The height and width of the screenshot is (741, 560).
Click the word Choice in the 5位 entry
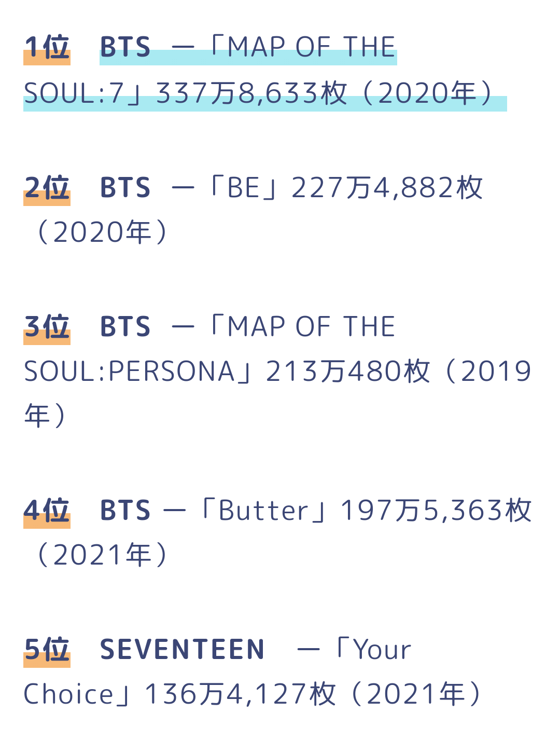pos(68,694)
